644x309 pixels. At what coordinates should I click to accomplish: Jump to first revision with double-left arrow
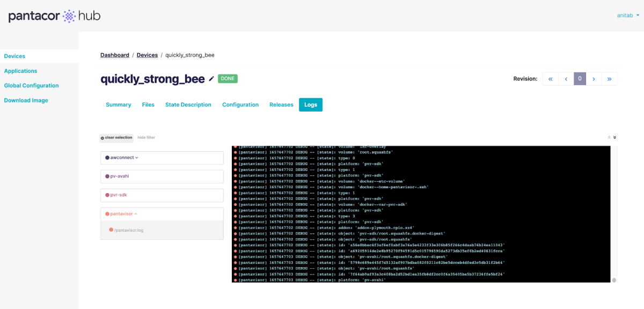tap(550, 78)
